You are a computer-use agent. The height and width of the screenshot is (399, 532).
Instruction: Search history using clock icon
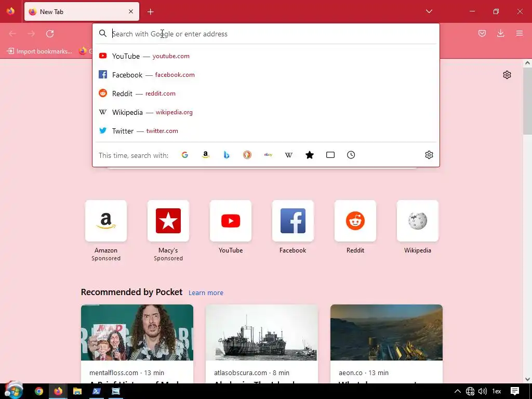[351, 155]
